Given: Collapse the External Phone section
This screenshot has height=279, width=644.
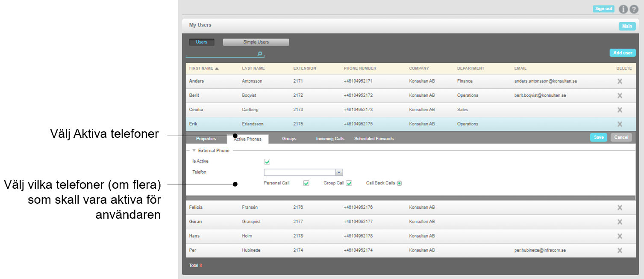Looking at the screenshot, I should click(x=194, y=151).
